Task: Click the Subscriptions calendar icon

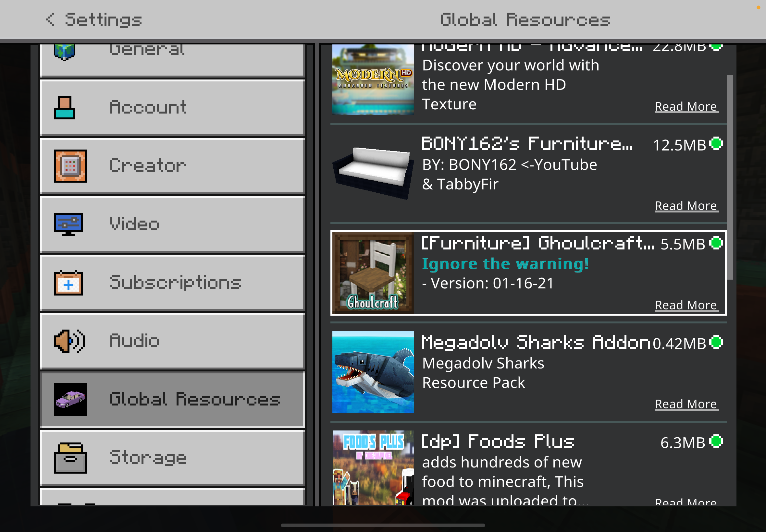Action: [x=68, y=283]
